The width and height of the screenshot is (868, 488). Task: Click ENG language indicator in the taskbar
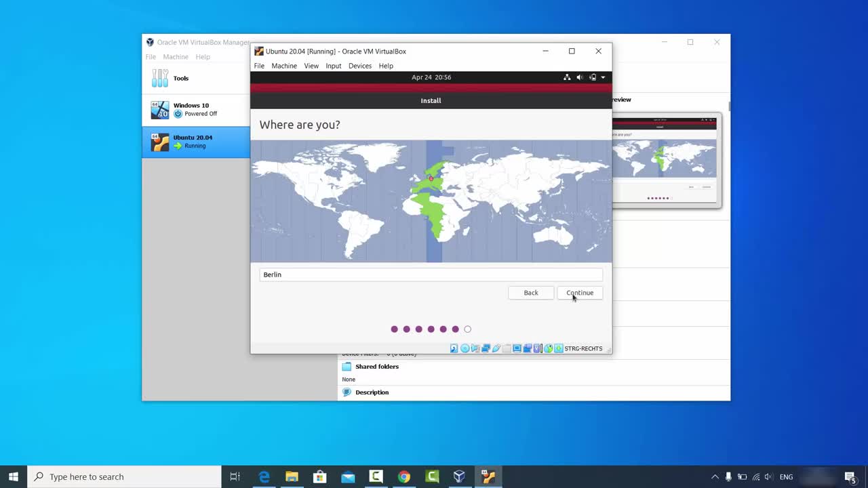786,476
